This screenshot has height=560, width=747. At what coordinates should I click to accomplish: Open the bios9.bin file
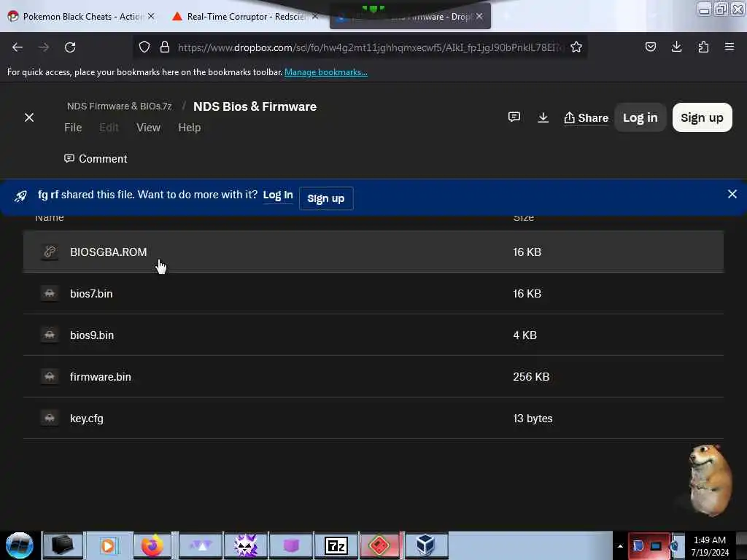373,335
